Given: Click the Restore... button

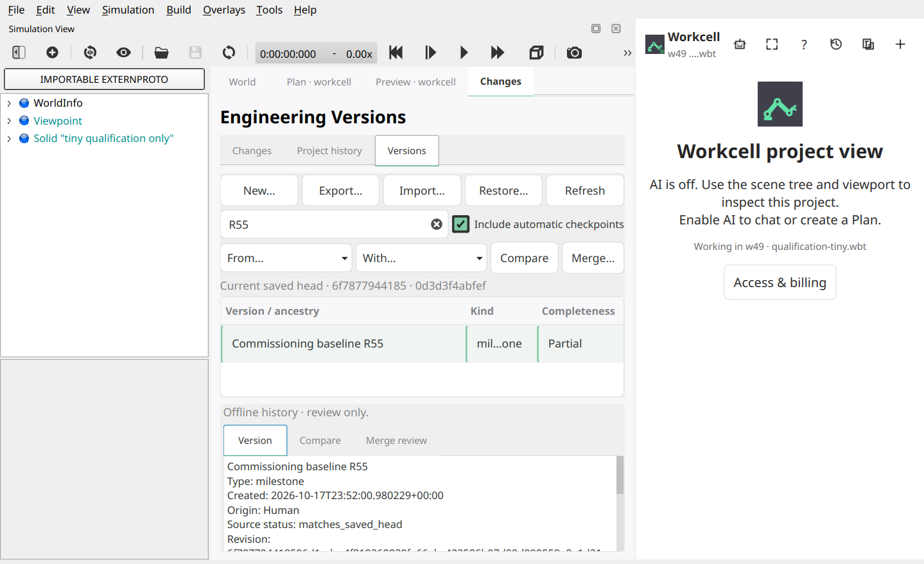Looking at the screenshot, I should point(503,191).
